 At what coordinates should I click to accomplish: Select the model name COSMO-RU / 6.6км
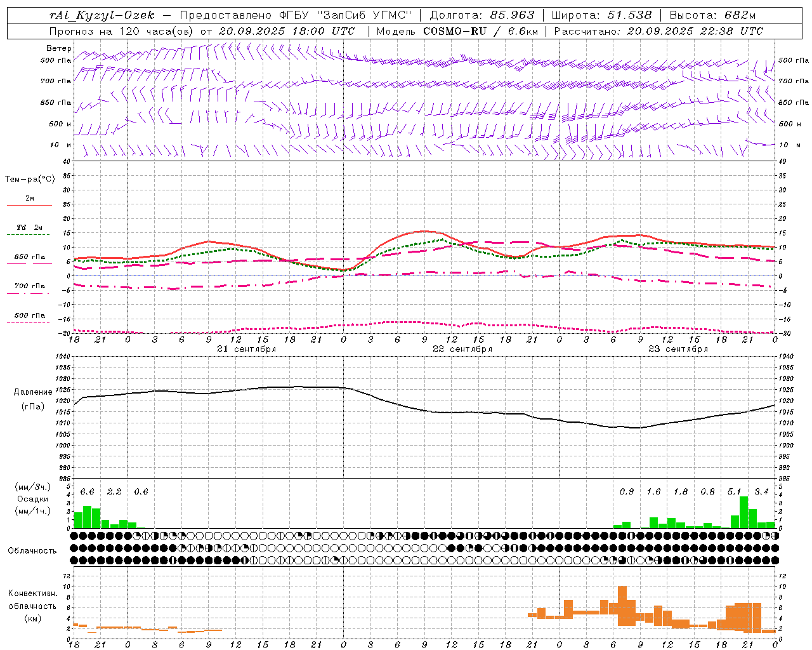coord(481,31)
